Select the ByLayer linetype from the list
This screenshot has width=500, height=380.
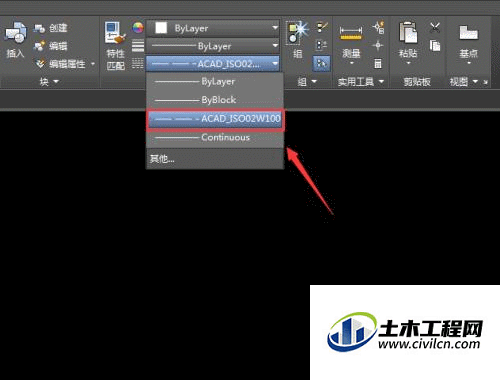point(215,82)
